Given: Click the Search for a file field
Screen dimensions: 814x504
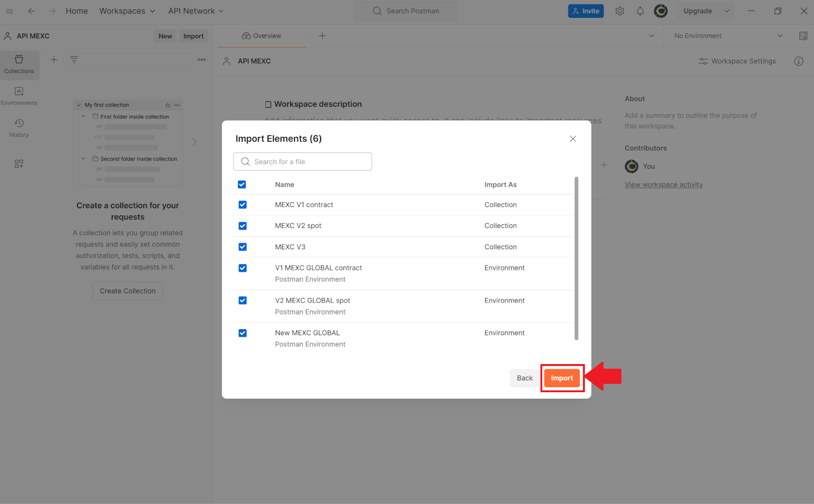Looking at the screenshot, I should [303, 162].
